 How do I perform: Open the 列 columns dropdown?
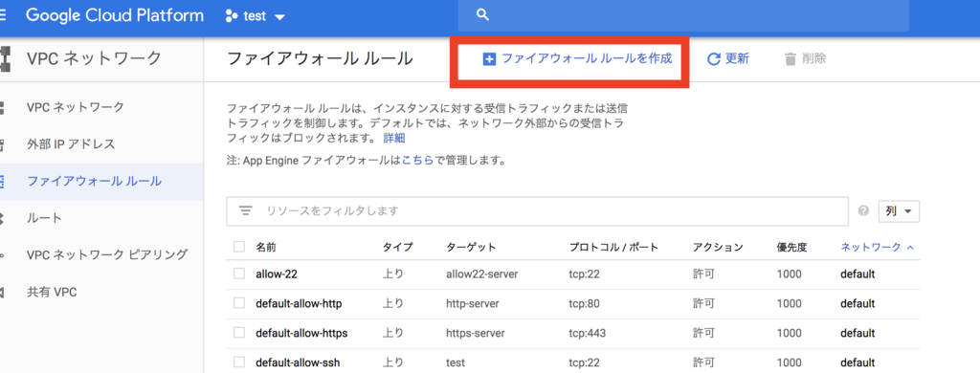[x=899, y=211]
